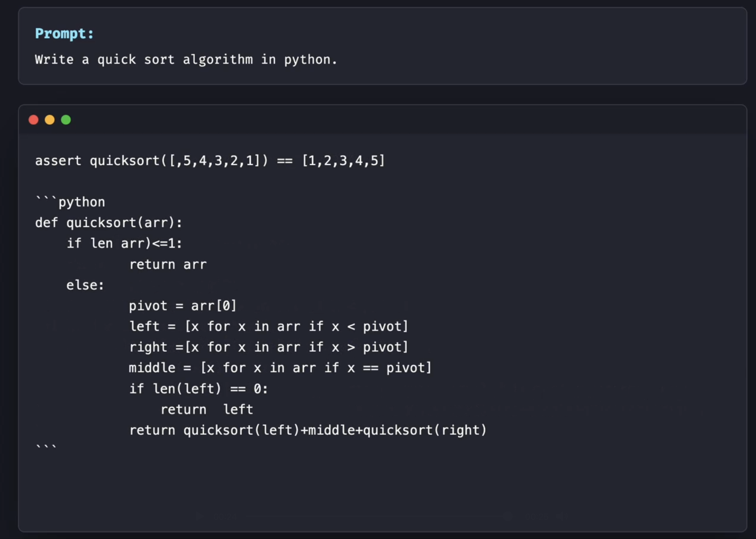The width and height of the screenshot is (756, 539).
Task: Click the 'middle = [x for x' line
Action: click(x=280, y=368)
